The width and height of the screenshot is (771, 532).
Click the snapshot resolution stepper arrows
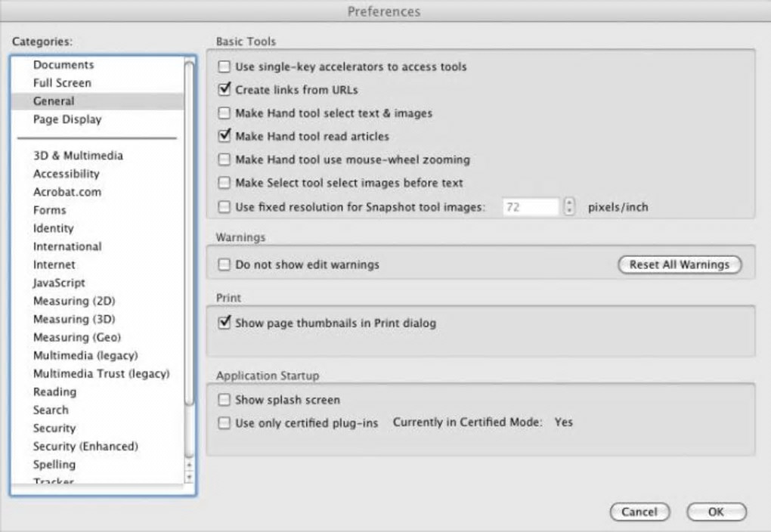tap(570, 206)
